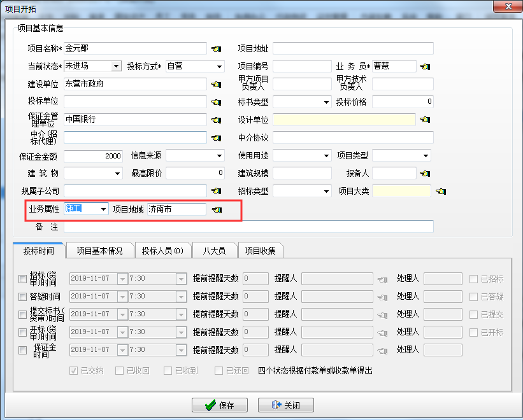523x420 pixels.
Task: Toggle 已提交 checkbox
Action: click(x=473, y=314)
